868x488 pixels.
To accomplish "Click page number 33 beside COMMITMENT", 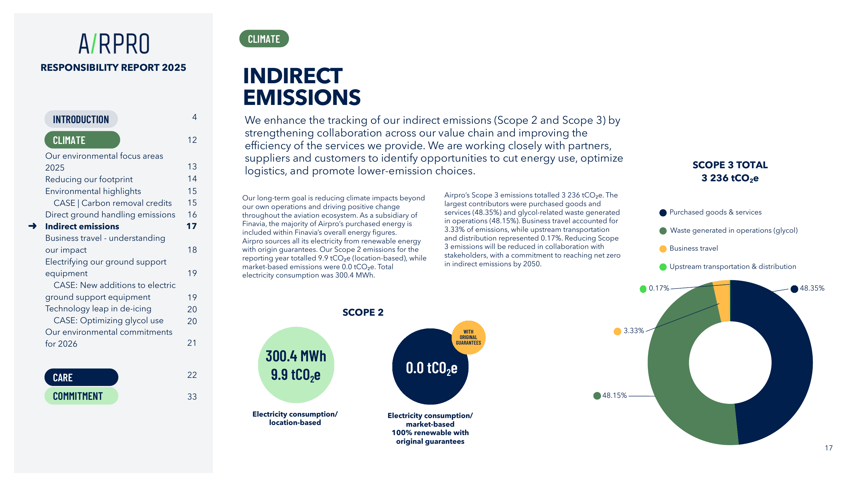I will [192, 396].
